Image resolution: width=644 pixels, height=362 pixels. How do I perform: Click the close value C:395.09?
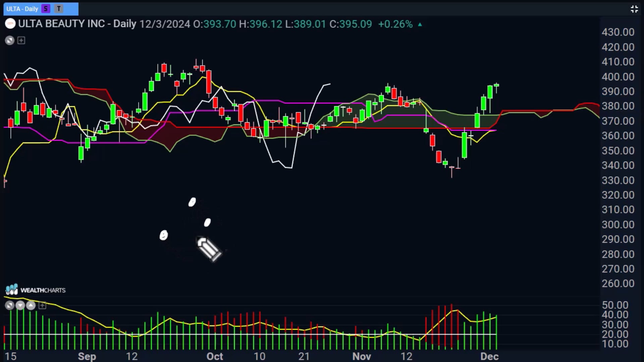click(351, 24)
